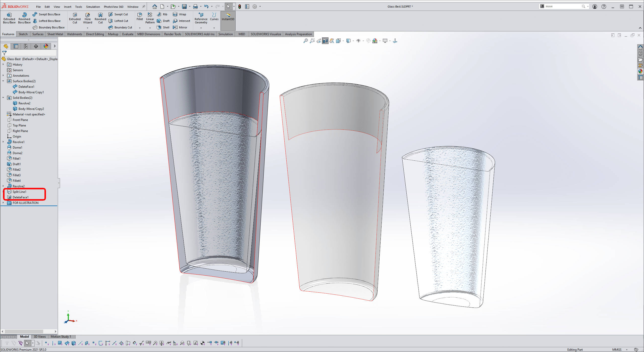Switch to the Evaluate tab

click(x=128, y=34)
